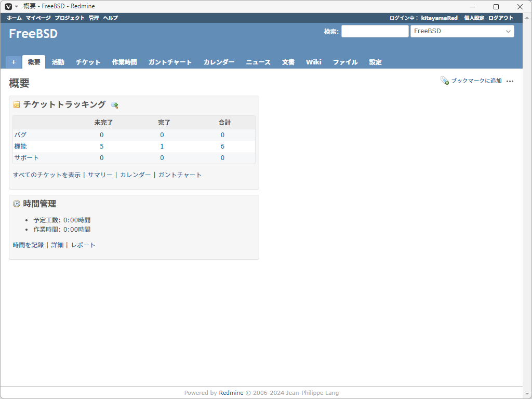Click ホーム in the top menu
The height and width of the screenshot is (399, 532).
coord(14,18)
